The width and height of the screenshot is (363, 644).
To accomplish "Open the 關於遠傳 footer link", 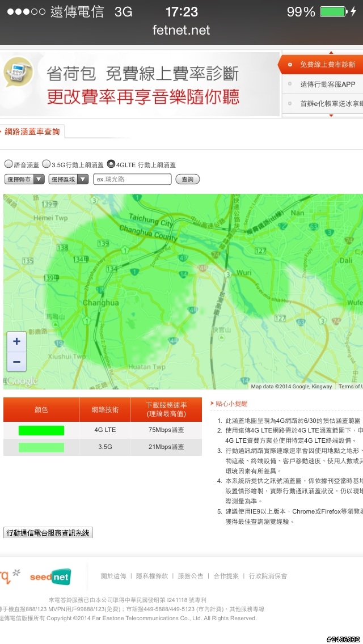I will (113, 576).
